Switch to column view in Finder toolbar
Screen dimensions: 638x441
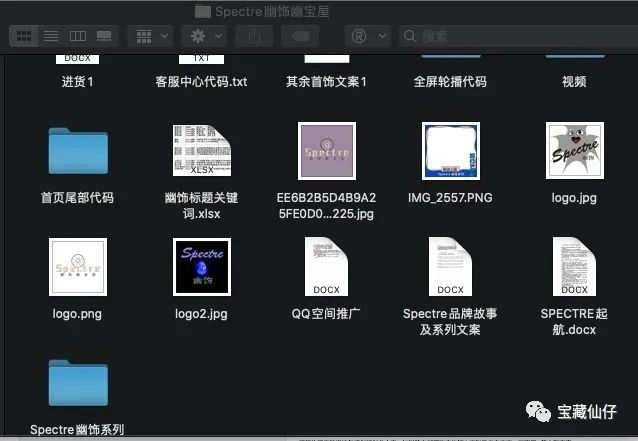pos(78,36)
